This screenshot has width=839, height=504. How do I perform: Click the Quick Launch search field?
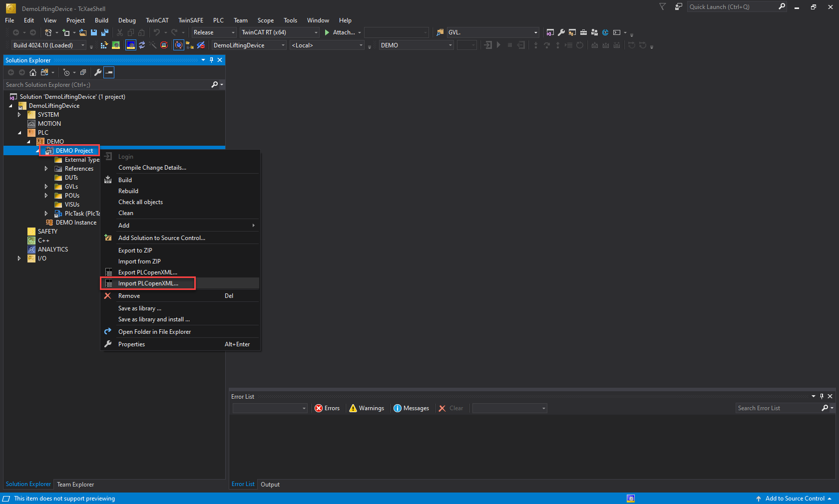click(x=732, y=7)
